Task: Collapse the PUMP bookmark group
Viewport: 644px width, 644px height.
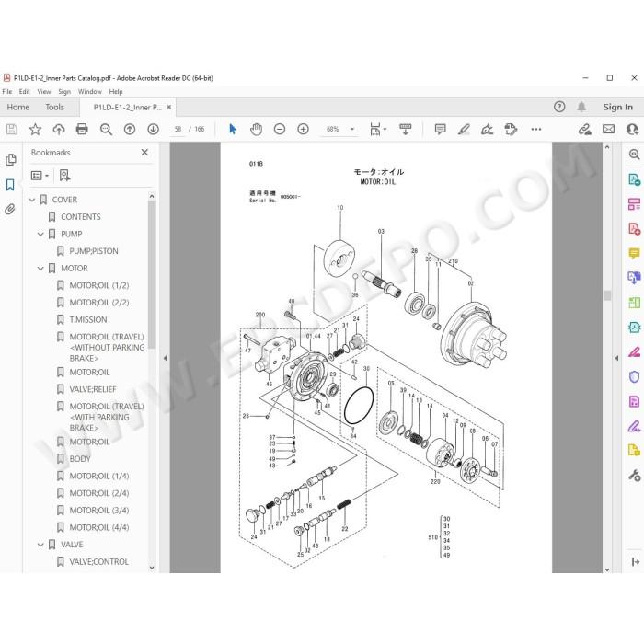Action: [40, 234]
